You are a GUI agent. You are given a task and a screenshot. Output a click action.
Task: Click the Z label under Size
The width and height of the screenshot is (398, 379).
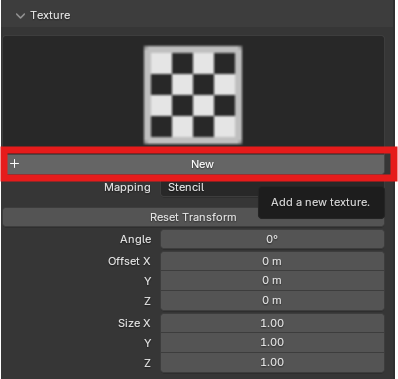coord(147,363)
